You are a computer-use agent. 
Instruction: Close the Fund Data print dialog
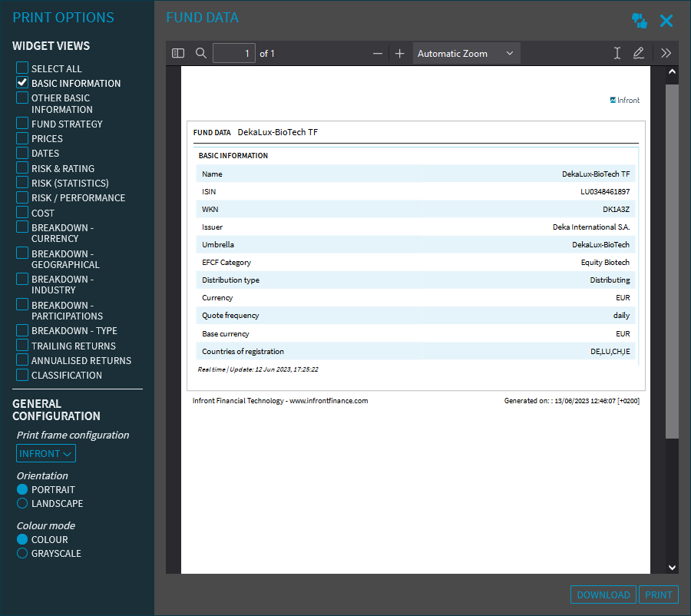tap(666, 21)
